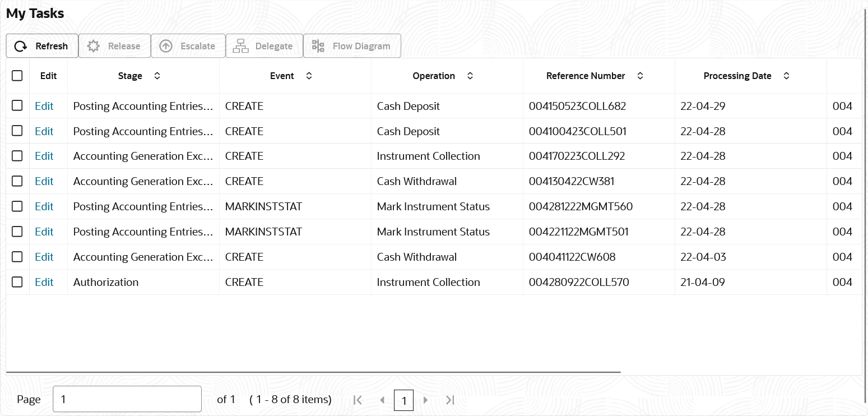Sort by the Stage column arrows

[157, 76]
